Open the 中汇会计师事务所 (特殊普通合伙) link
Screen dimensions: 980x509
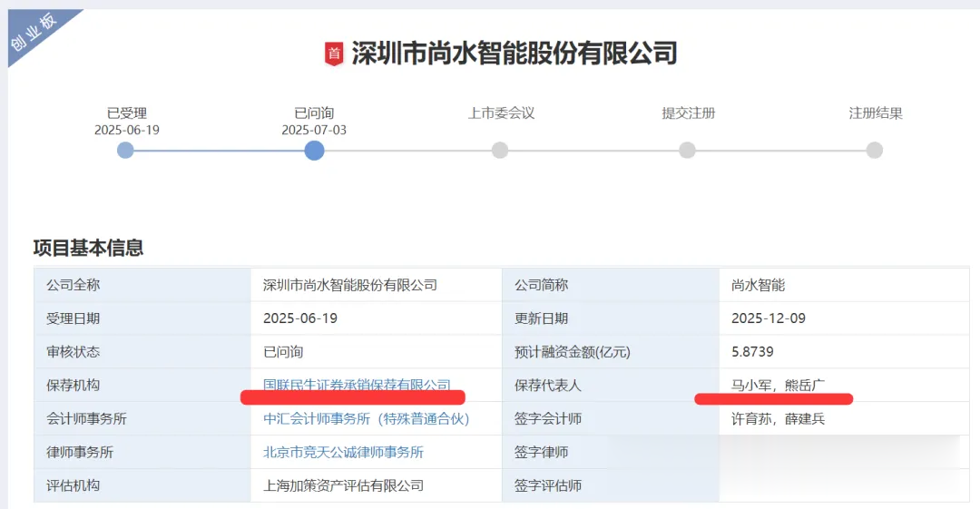[x=367, y=418]
